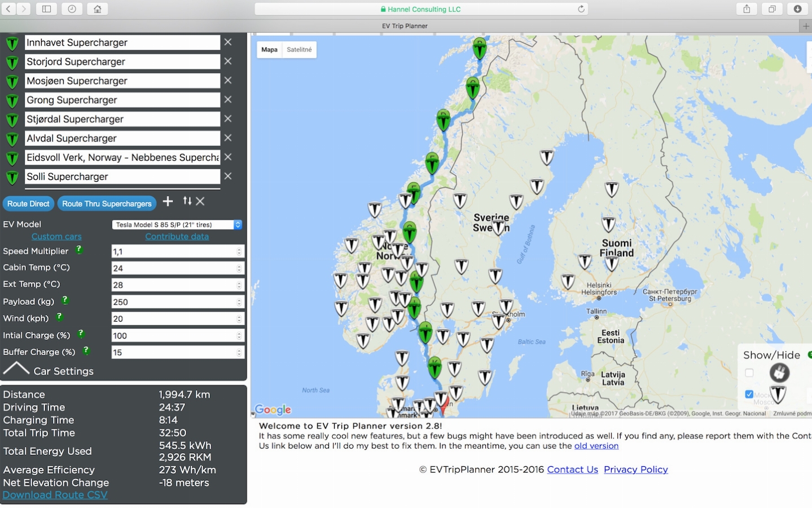Screen dimensions: 812x508
Task: Uncheck the Tesla superchargers visibility checkbox
Action: (749, 395)
